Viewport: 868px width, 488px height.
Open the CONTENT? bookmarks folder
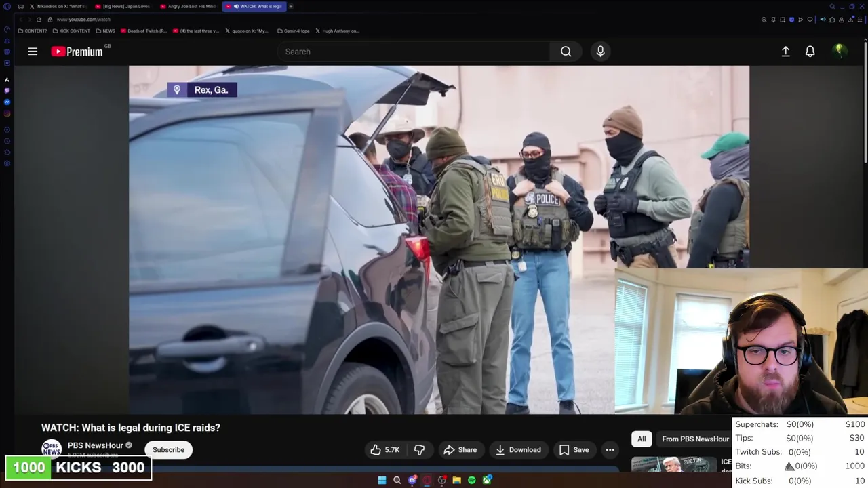[x=33, y=30]
